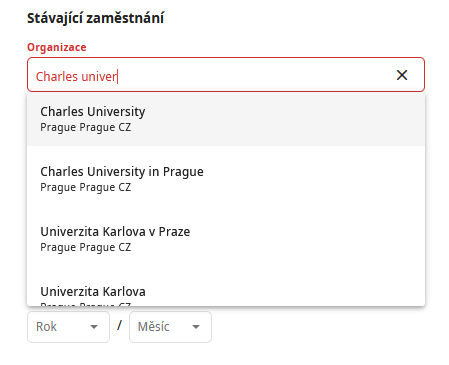
Task: Click the arrow icon in the Měsíc selector
Action: [x=196, y=327]
